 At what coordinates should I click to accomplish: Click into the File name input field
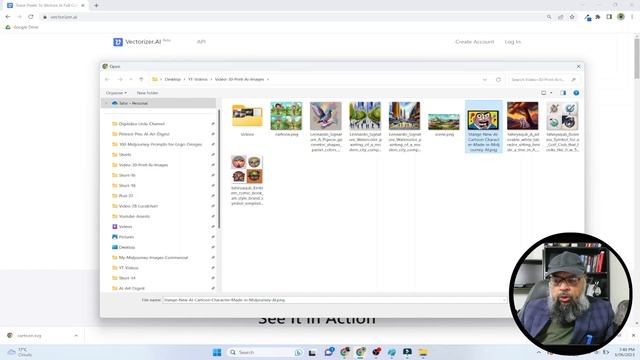click(335, 300)
